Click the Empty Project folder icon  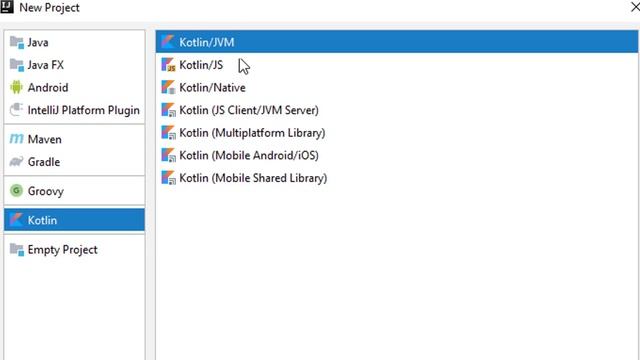click(x=17, y=249)
